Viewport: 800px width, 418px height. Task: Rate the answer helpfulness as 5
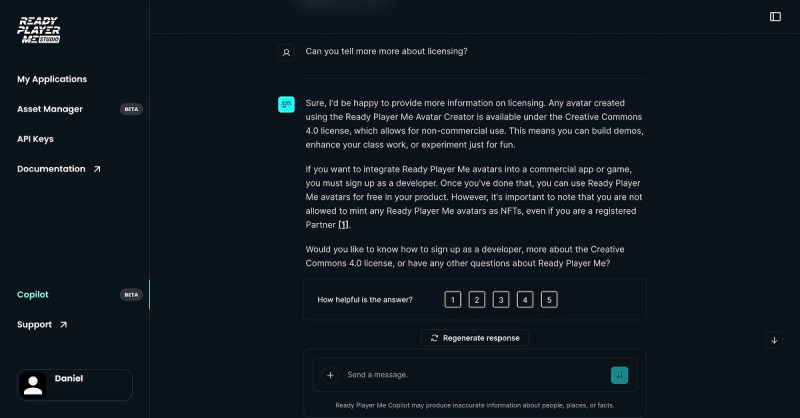point(549,300)
